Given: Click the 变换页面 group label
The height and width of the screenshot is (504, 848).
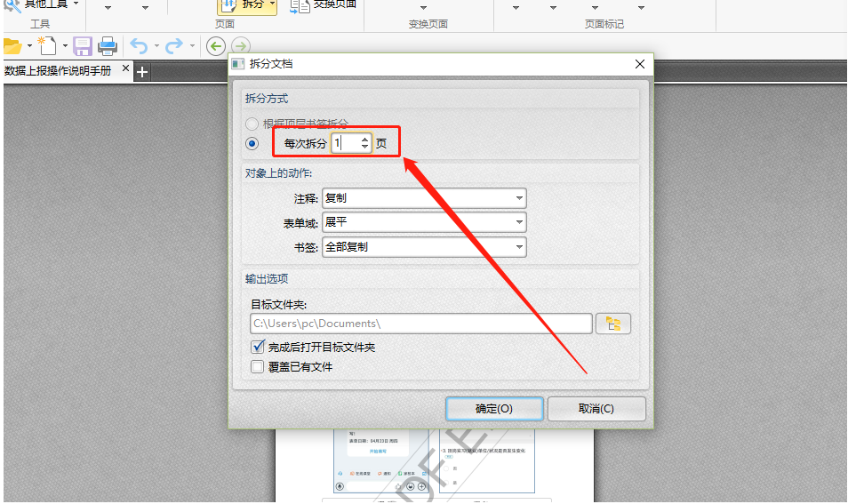Looking at the screenshot, I should click(x=428, y=24).
